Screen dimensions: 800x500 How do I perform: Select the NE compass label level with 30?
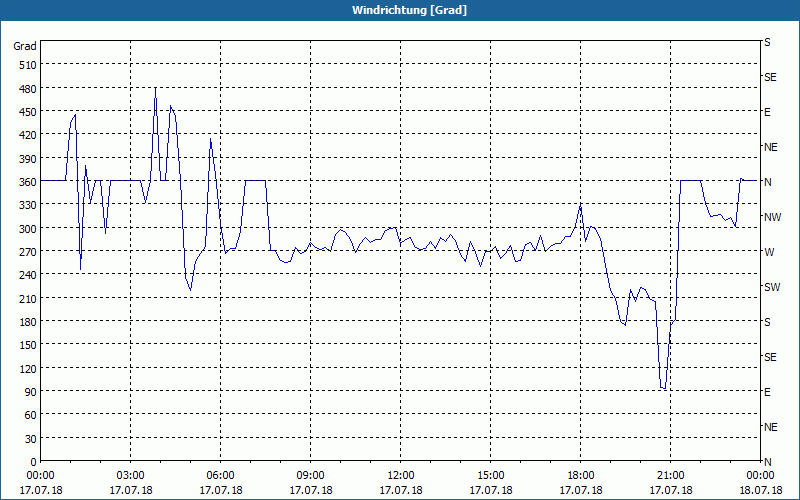tap(771, 427)
